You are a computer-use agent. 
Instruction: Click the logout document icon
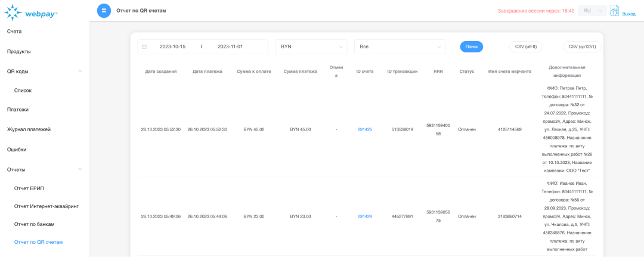615,10
